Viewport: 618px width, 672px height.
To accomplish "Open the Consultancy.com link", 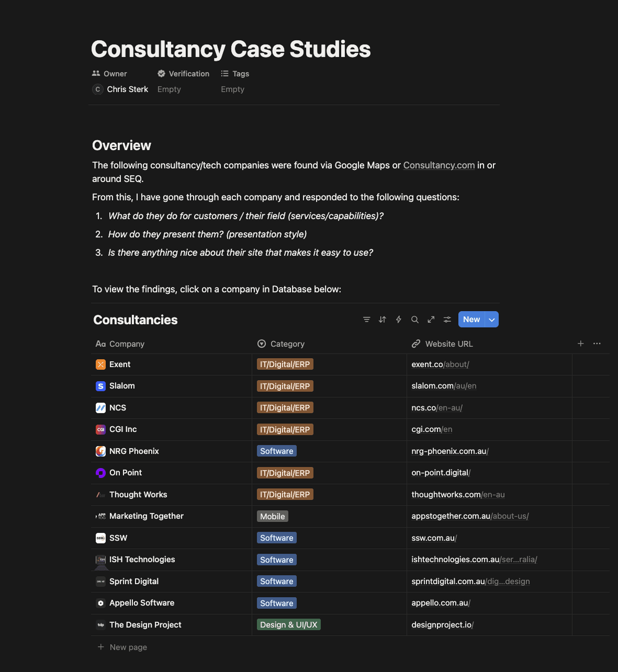I will [x=439, y=165].
